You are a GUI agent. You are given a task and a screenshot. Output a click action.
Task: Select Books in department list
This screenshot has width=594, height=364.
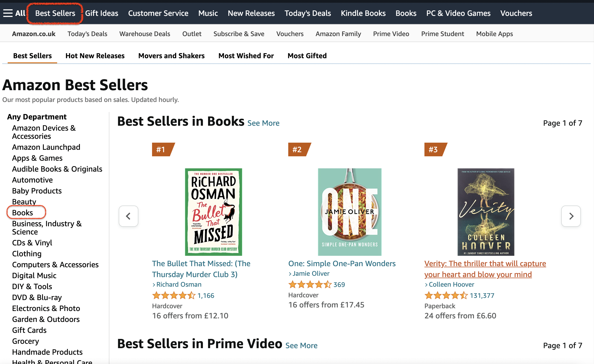(x=22, y=213)
